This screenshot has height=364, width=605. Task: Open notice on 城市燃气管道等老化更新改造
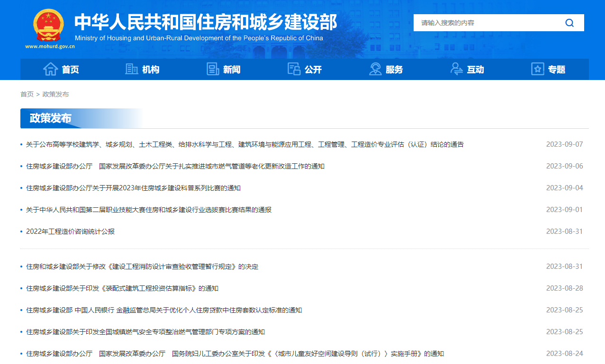(175, 166)
